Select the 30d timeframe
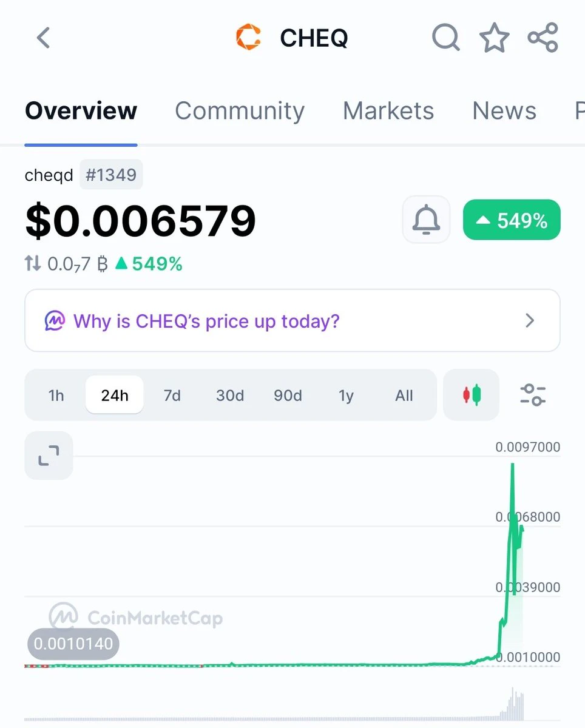Image resolution: width=585 pixels, height=728 pixels. pos(230,396)
